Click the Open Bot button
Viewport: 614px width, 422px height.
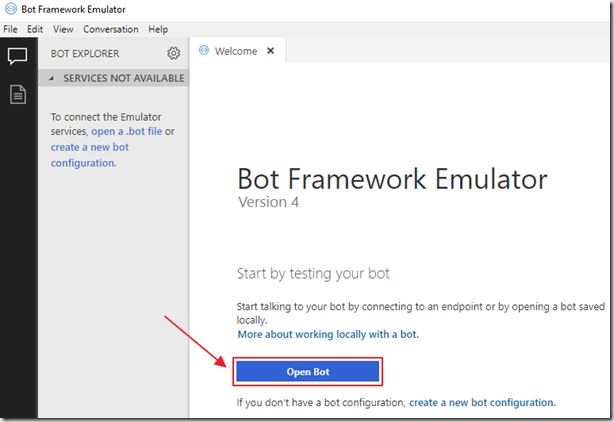click(308, 372)
